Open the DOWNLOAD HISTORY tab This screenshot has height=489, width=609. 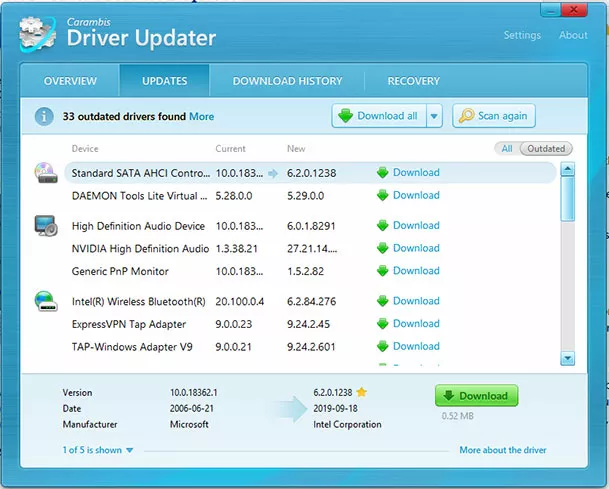pyautogui.click(x=287, y=81)
